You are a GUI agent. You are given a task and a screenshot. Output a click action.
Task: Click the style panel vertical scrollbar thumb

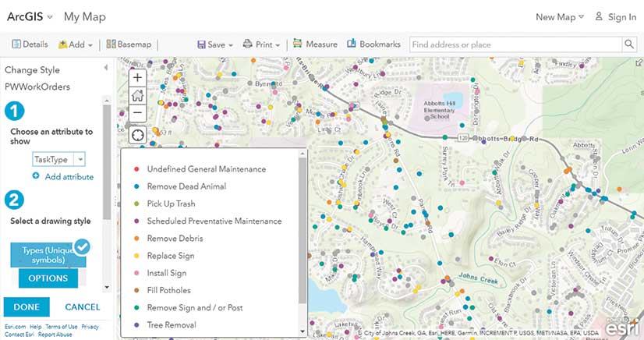coord(107,162)
